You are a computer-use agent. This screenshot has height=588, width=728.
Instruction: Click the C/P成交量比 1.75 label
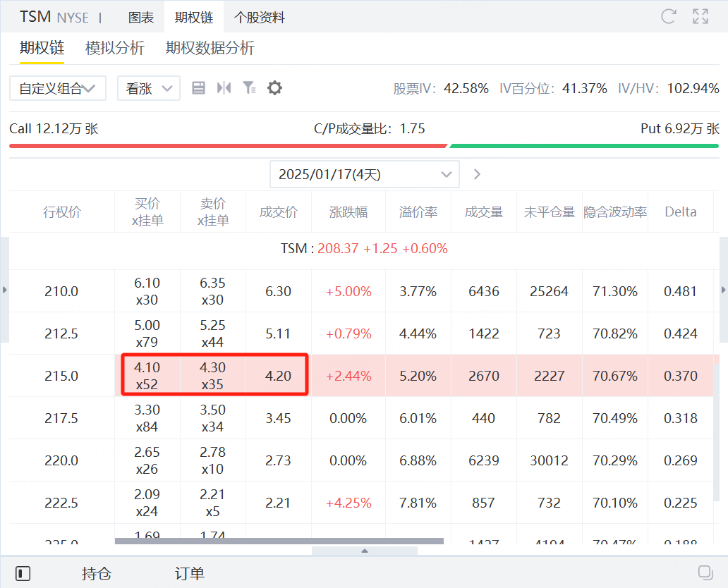[x=369, y=128]
